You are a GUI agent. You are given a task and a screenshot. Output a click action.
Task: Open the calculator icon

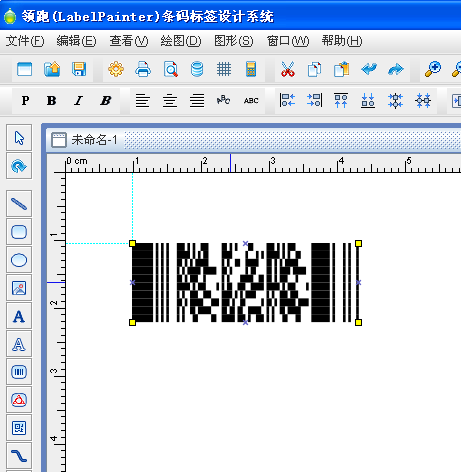click(x=251, y=69)
